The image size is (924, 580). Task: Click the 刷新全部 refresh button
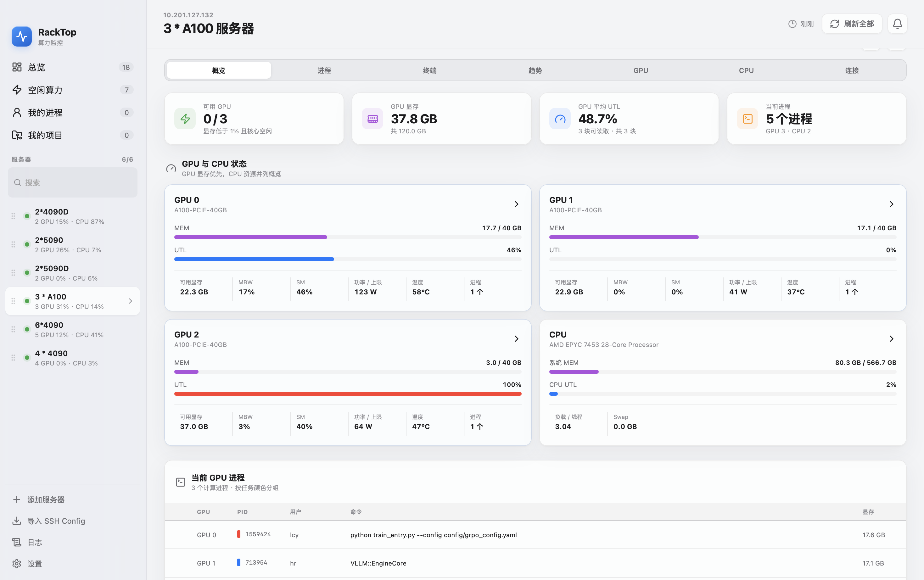[x=852, y=24]
